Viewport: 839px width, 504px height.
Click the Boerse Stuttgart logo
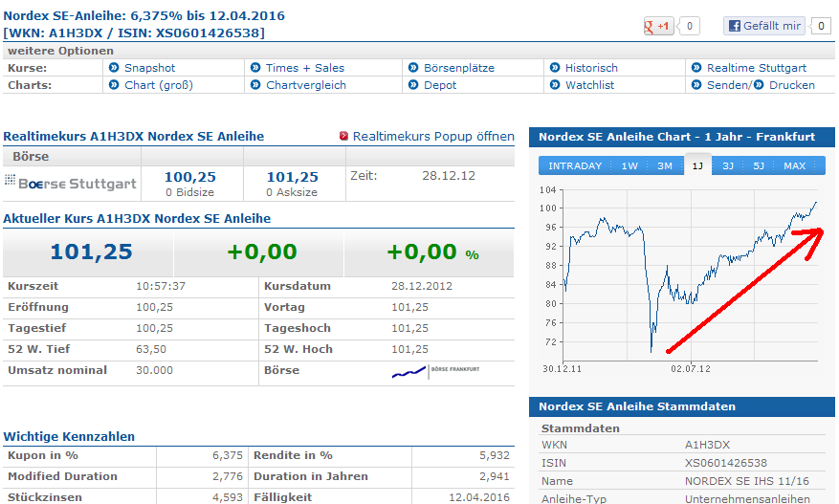click(71, 183)
